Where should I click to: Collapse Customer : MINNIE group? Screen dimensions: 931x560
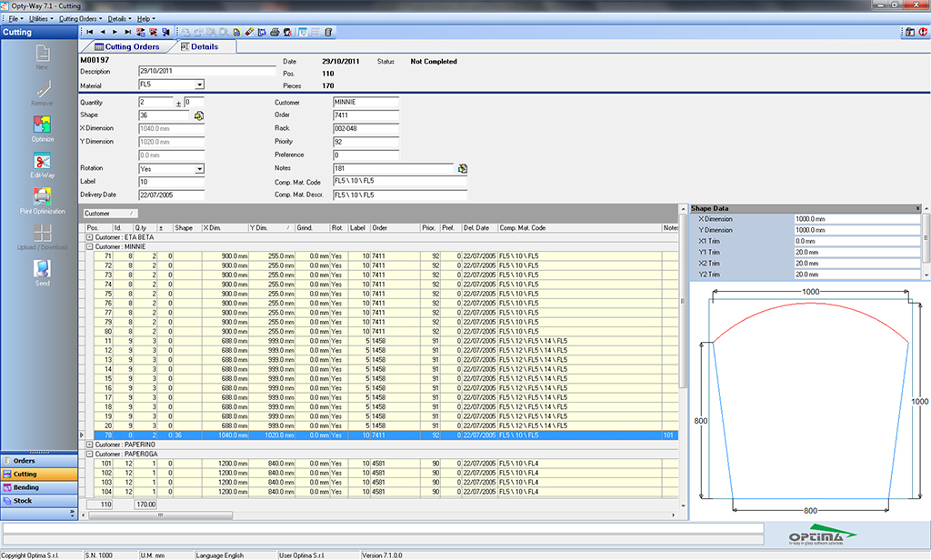pos(90,246)
